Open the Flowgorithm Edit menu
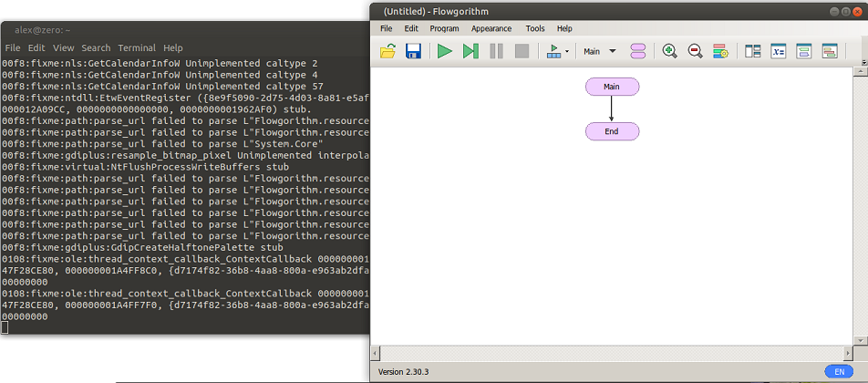This screenshot has height=383, width=868. coord(411,28)
